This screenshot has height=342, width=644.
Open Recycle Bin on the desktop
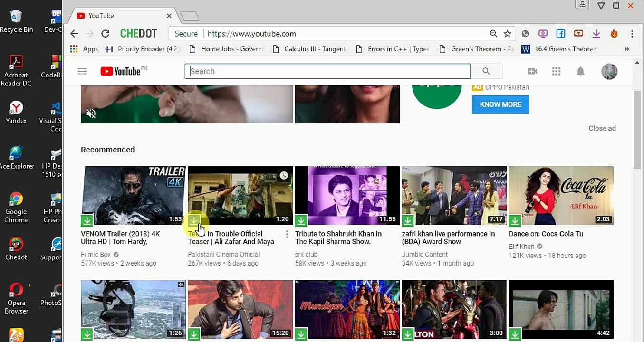(16, 21)
